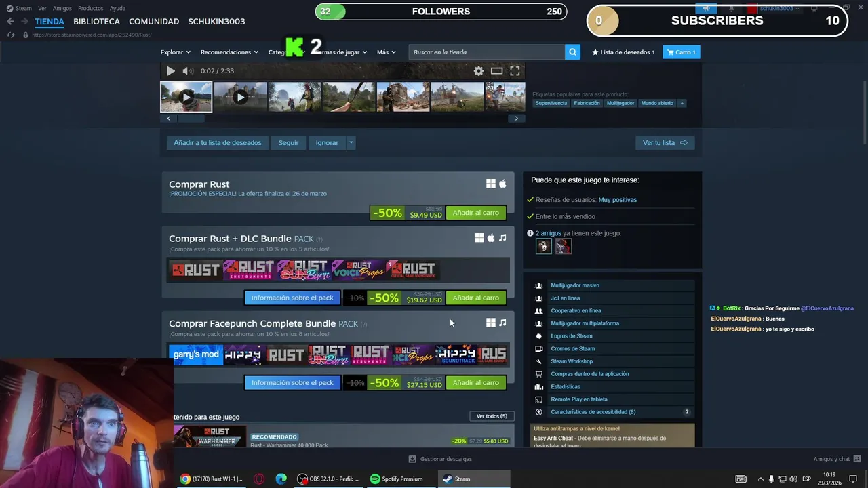Open Gestionar descargas at bottom

[440, 459]
